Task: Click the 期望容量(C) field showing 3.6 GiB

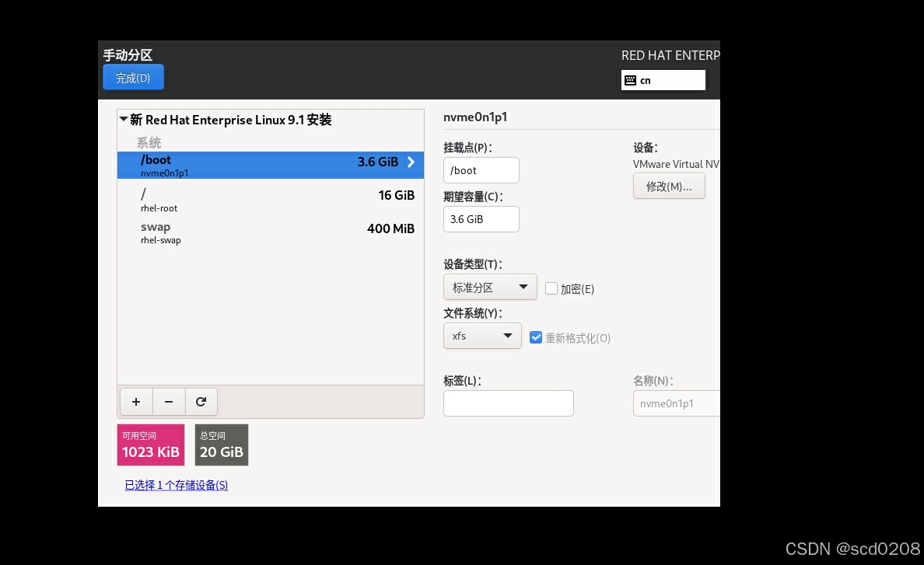Action: tap(481, 219)
